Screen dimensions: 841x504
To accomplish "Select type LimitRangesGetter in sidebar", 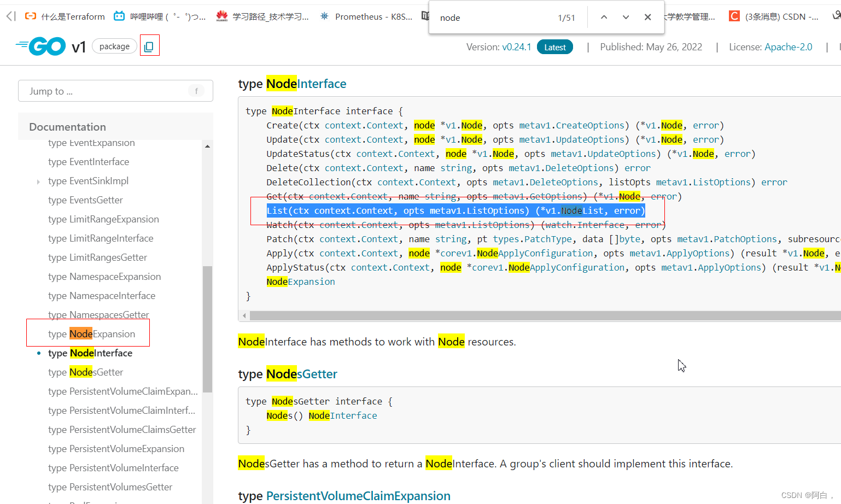I will 97,257.
